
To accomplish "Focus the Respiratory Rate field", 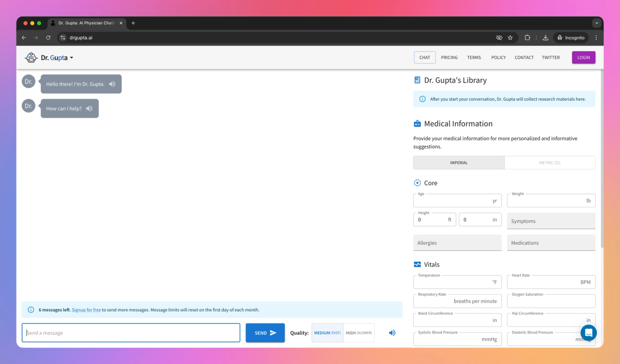I will [457, 301].
